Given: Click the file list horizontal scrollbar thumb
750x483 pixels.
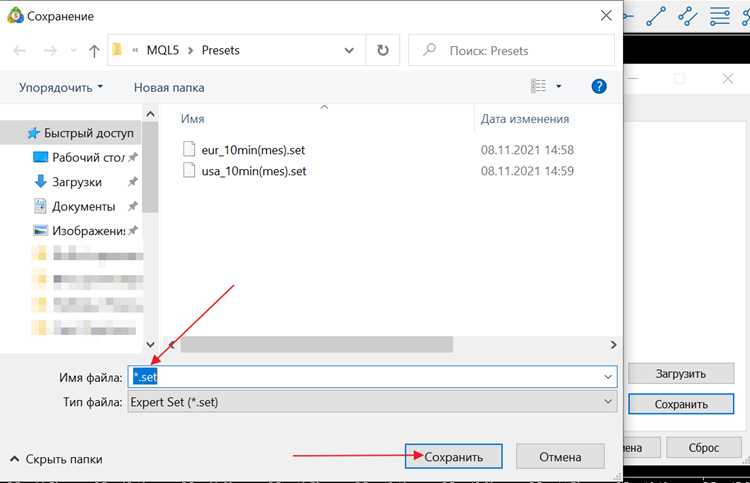Looking at the screenshot, I should point(316,345).
